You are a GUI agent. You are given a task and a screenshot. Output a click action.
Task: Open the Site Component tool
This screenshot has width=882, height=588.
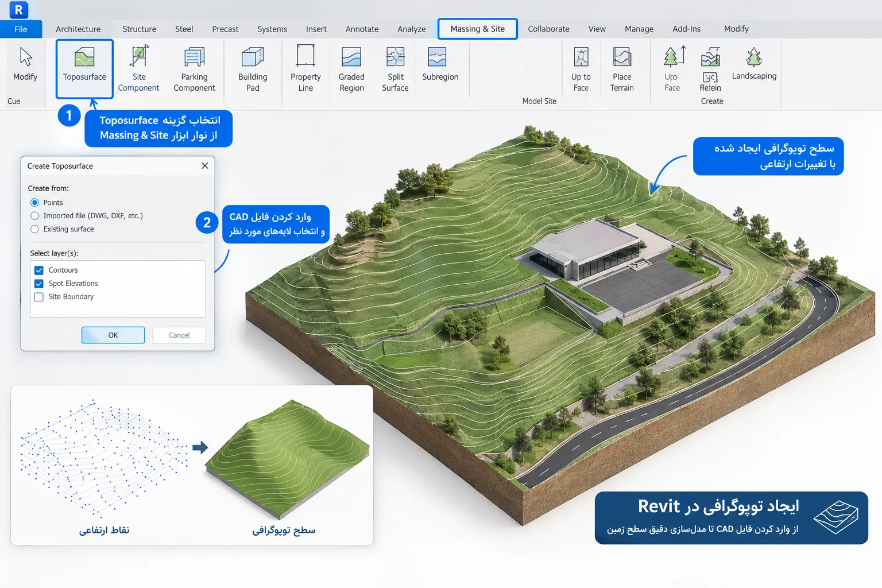(x=138, y=69)
